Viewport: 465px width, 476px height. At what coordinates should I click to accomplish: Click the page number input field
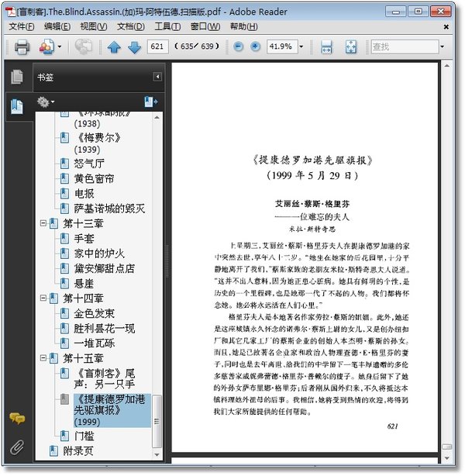pos(157,47)
